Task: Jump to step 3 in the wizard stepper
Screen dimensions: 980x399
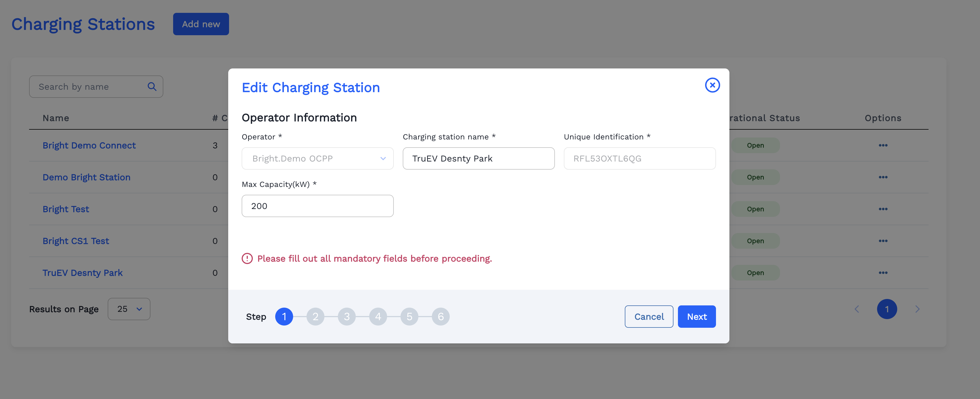Action: (347, 316)
